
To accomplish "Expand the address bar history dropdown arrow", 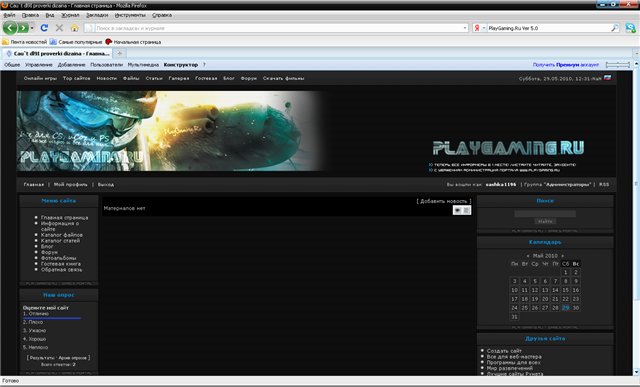I will tap(465, 28).
